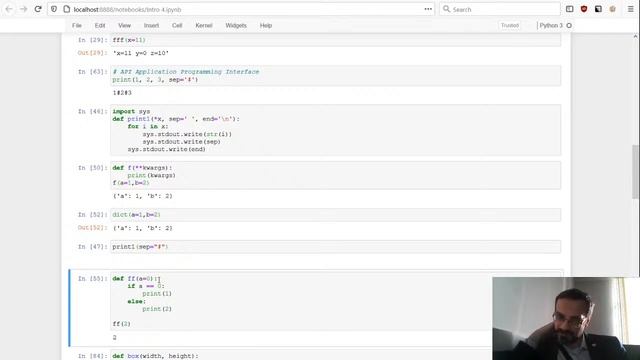Click the page vertical scrollbar thumb
The height and width of the screenshot is (360, 640).
tap(636, 171)
